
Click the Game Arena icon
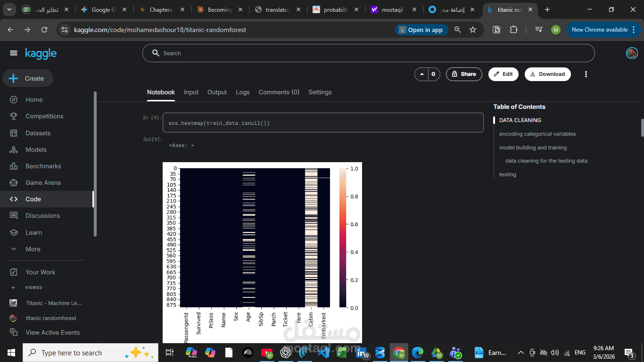click(14, 182)
